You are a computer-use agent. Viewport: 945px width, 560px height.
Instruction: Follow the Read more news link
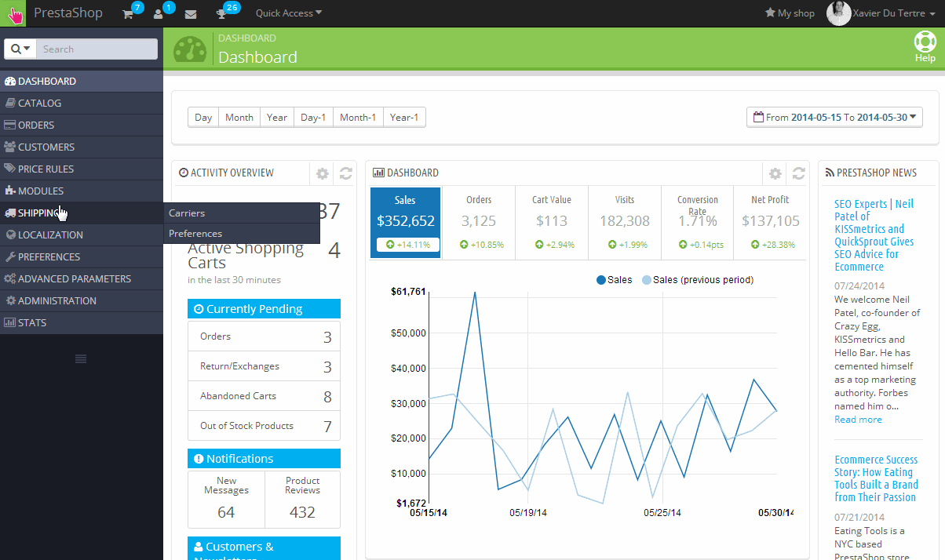pos(858,420)
